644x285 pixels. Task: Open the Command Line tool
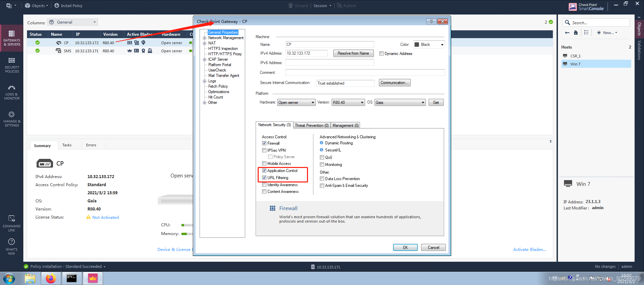[11, 223]
